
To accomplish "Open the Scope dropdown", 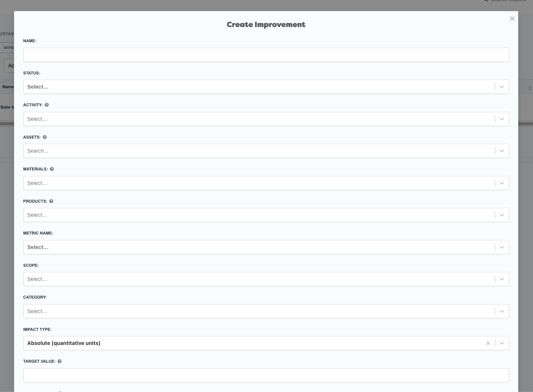I will (259, 279).
